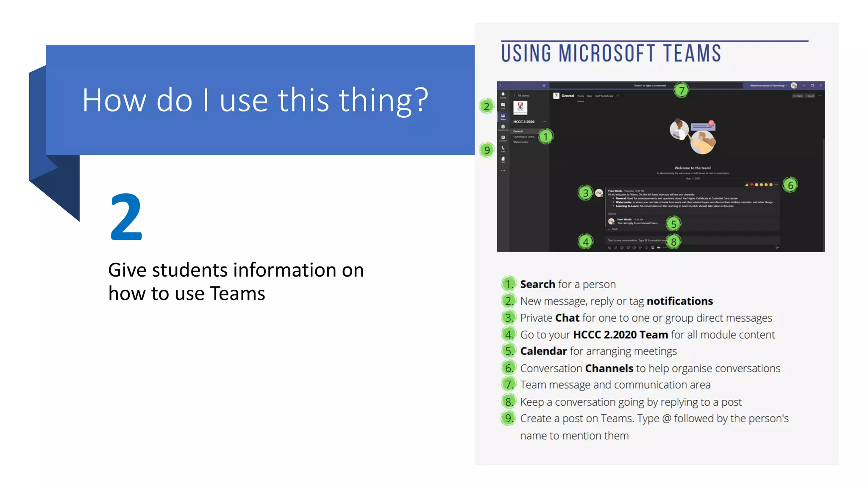The height and width of the screenshot is (488, 868).
Task: Open more options next to HCCC 2.2020
Action: point(544,122)
